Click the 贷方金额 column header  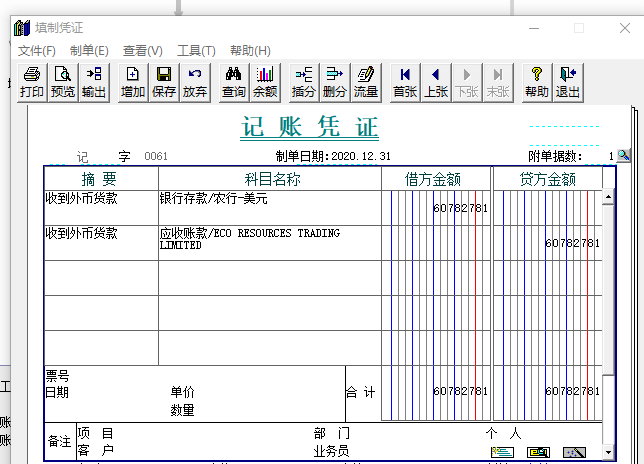pos(547,179)
